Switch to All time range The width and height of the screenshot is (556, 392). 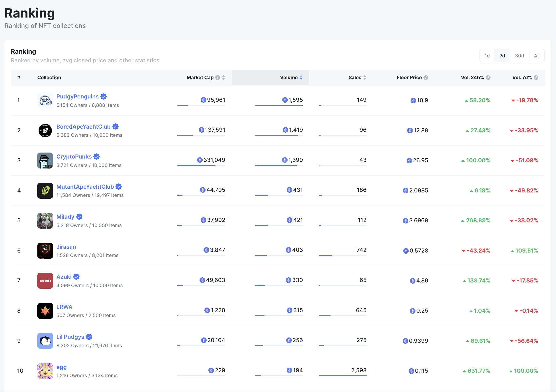coord(537,56)
